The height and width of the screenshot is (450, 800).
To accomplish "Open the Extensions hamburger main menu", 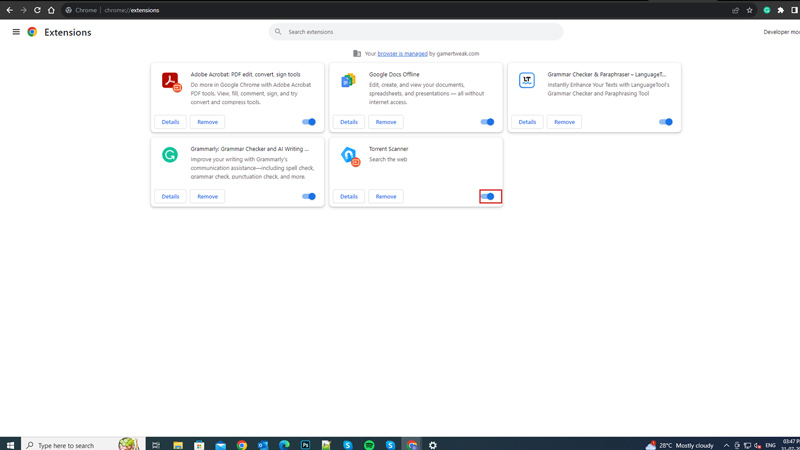I will [x=16, y=32].
